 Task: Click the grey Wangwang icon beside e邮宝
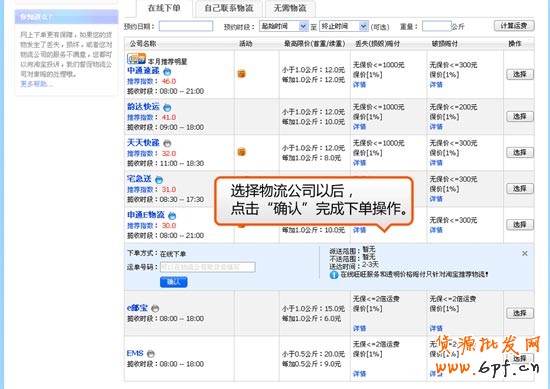pos(155,309)
